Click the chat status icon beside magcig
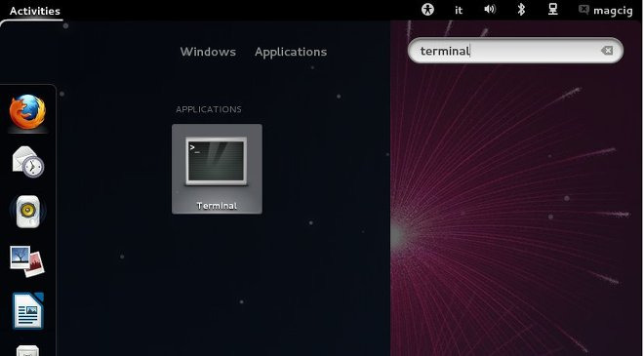 click(584, 10)
